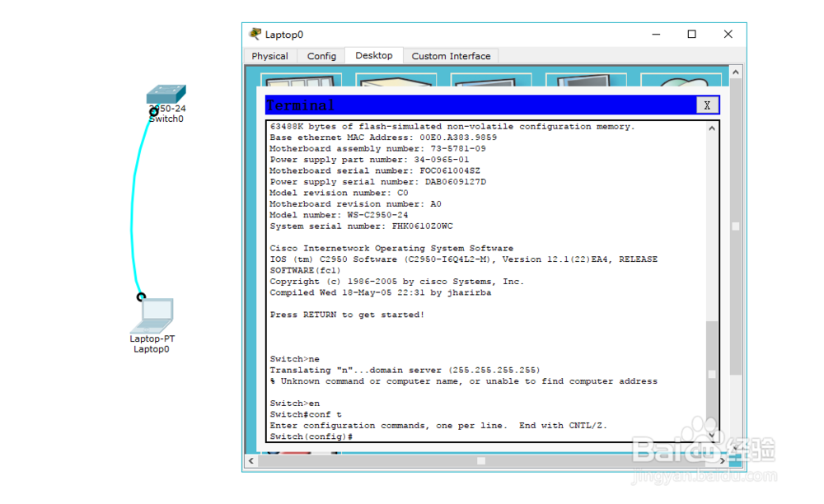Open the Custom Interface tab
This screenshot has width=824, height=504.
(451, 56)
